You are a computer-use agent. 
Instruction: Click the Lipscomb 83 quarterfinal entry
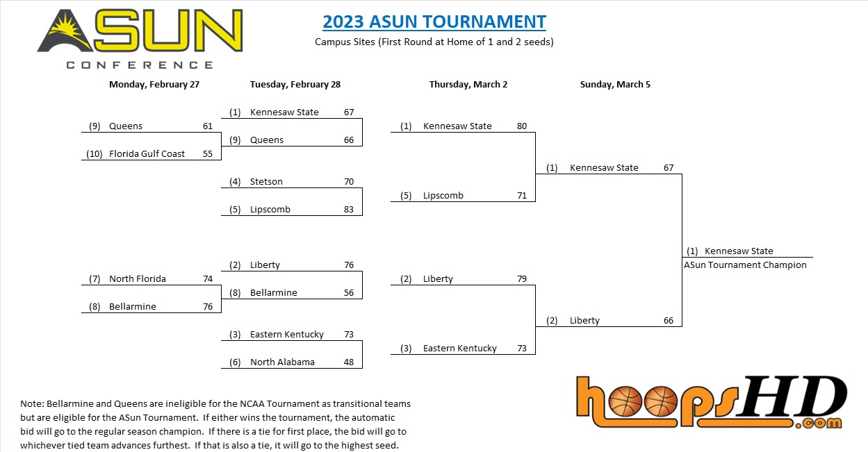(x=292, y=210)
